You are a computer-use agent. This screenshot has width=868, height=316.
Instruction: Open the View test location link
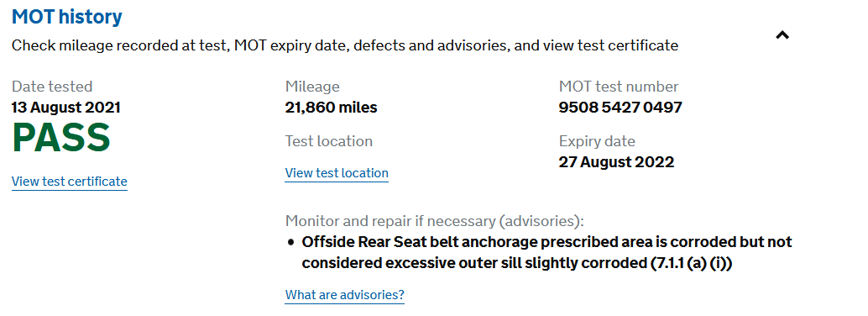(x=337, y=173)
